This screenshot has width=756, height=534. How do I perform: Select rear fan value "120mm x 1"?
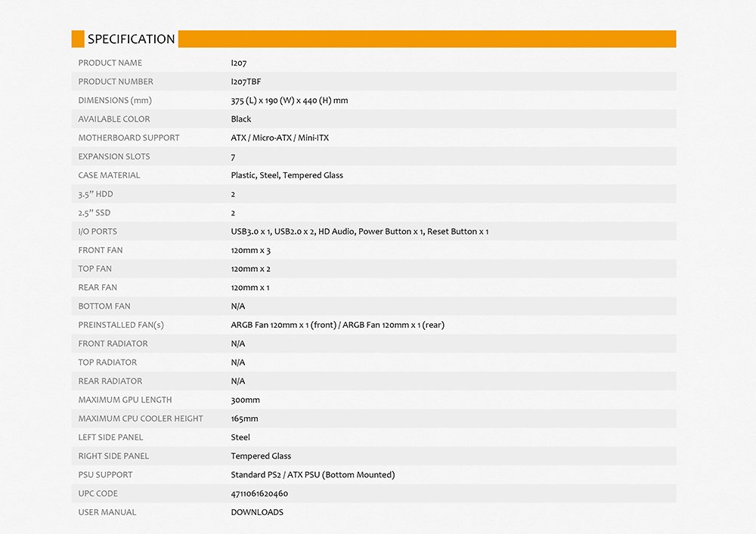click(x=250, y=288)
